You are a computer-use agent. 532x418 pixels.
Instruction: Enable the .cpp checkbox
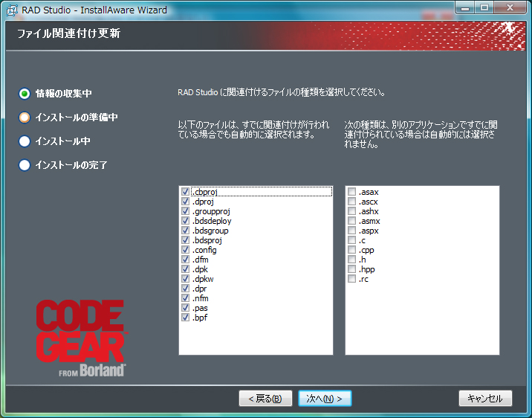point(352,250)
